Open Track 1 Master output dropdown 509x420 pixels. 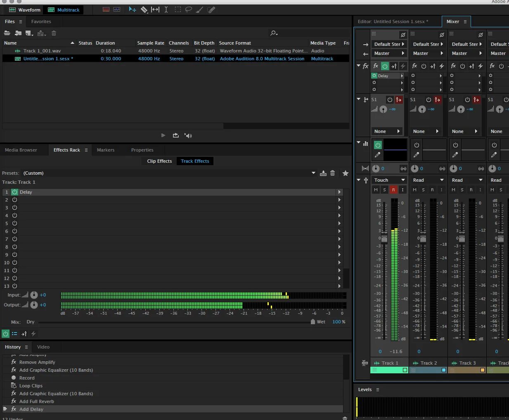click(388, 53)
